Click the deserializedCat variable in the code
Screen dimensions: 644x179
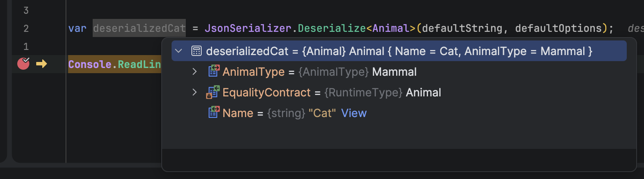pos(139,28)
